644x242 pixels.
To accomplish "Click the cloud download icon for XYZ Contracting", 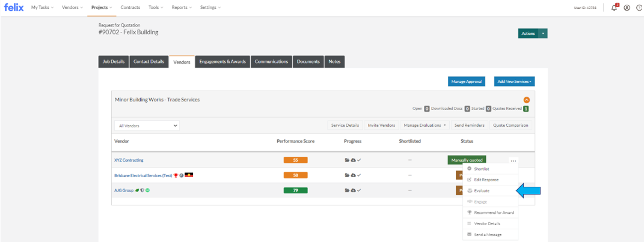I will 353,160.
